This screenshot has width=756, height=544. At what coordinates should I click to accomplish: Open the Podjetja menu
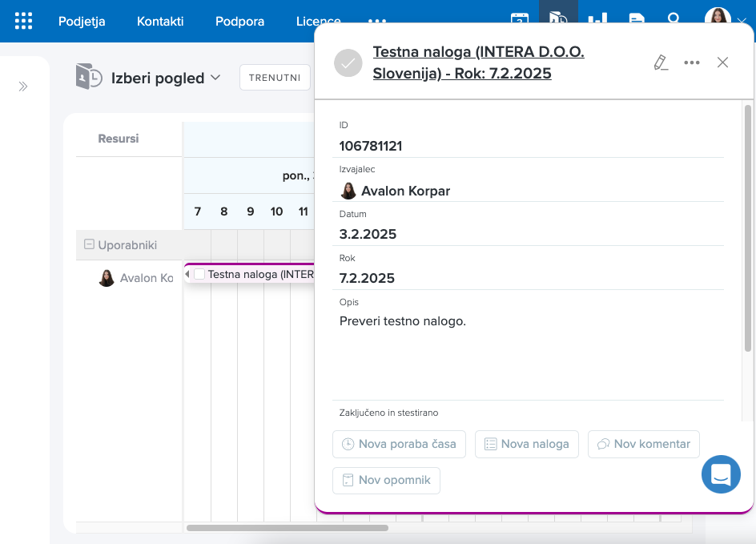[x=82, y=21]
